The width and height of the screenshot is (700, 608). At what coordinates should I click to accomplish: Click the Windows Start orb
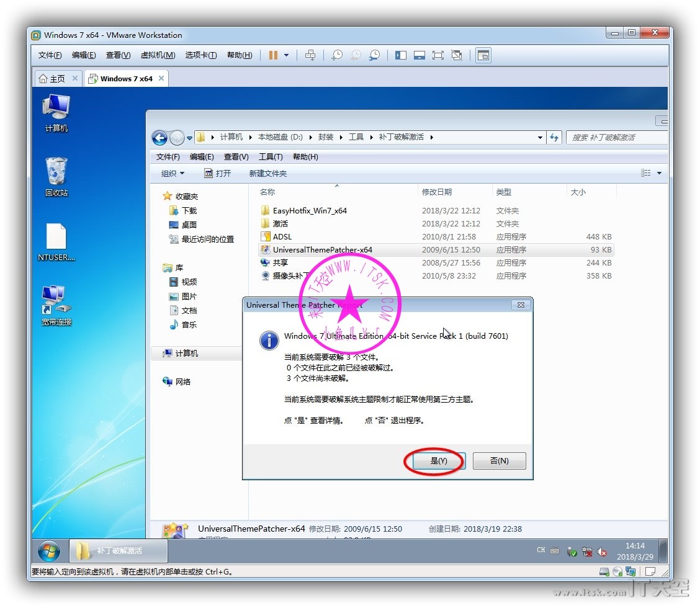point(49,551)
